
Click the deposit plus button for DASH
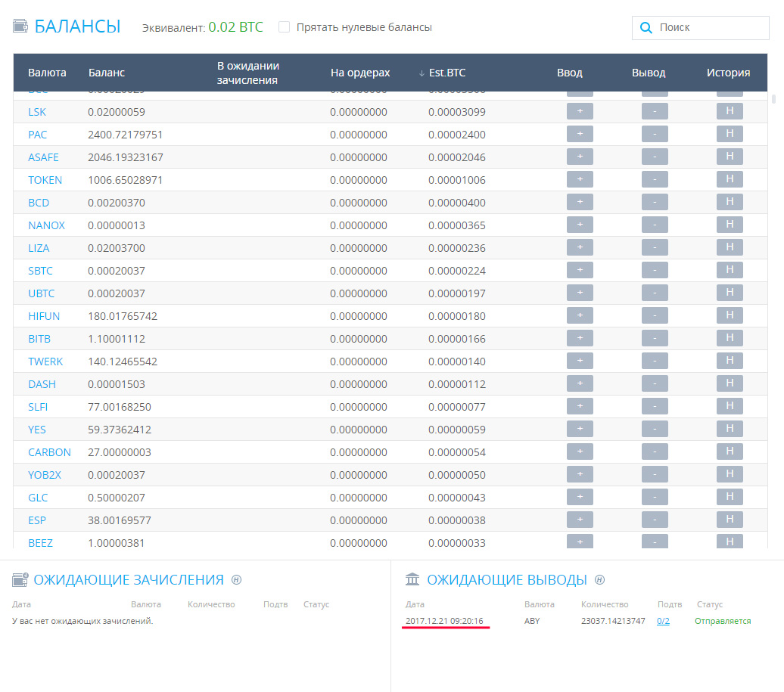click(x=580, y=383)
